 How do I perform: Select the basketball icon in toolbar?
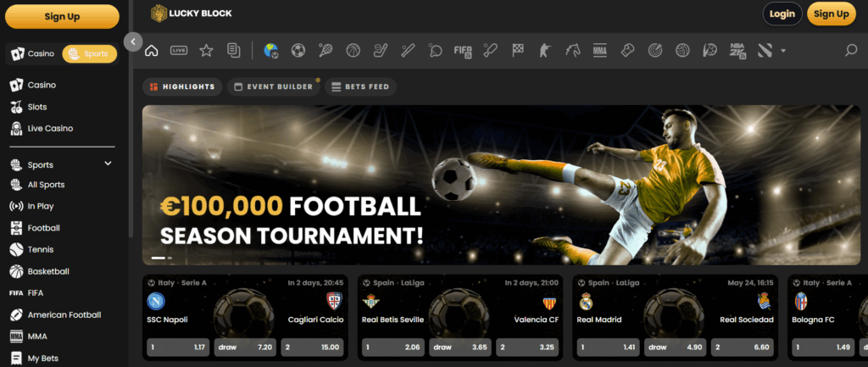(353, 50)
